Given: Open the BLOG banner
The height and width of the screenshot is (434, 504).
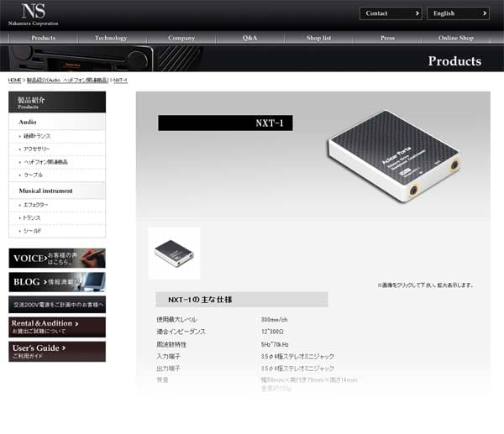Looking at the screenshot, I should 57,282.
